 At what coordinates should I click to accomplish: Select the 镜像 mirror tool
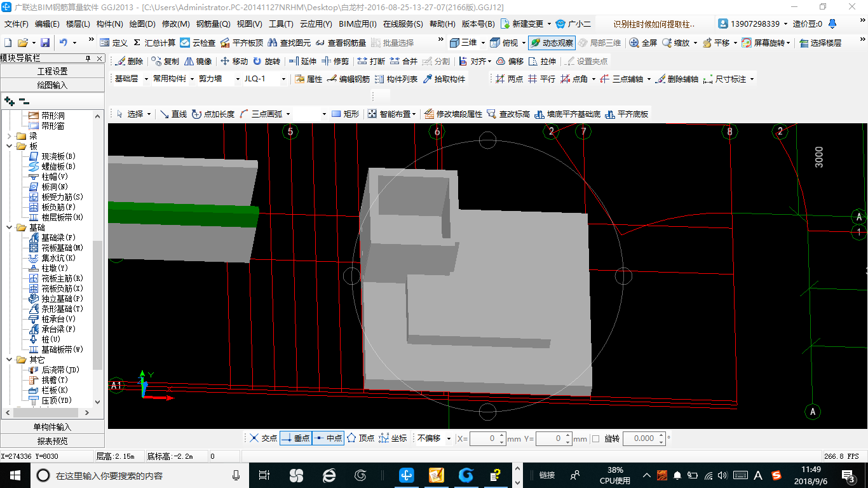pos(198,62)
